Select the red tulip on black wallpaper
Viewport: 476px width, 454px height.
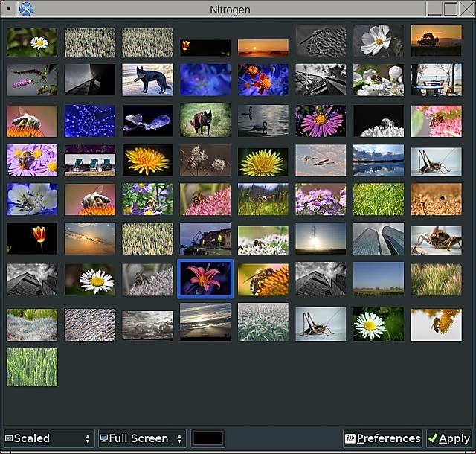click(x=32, y=239)
